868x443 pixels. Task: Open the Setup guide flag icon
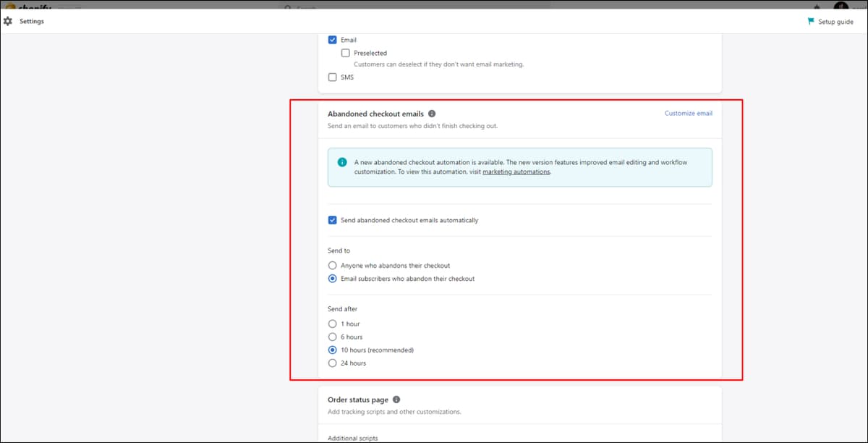click(x=811, y=21)
